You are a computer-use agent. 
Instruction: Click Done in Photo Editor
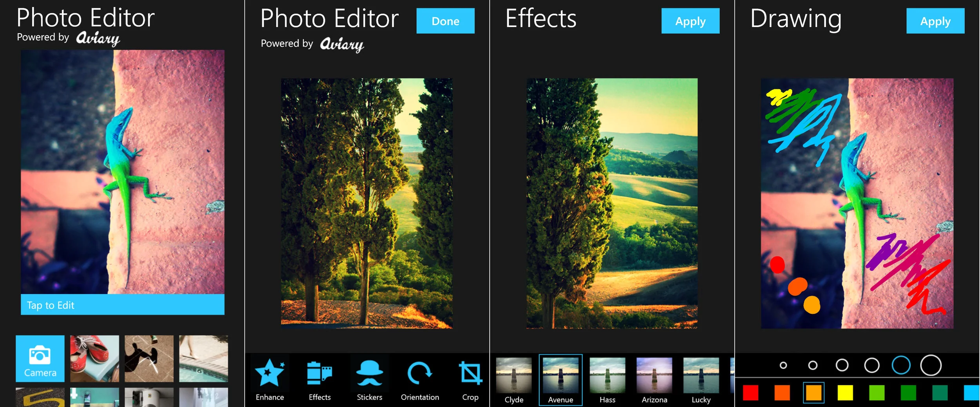click(445, 21)
